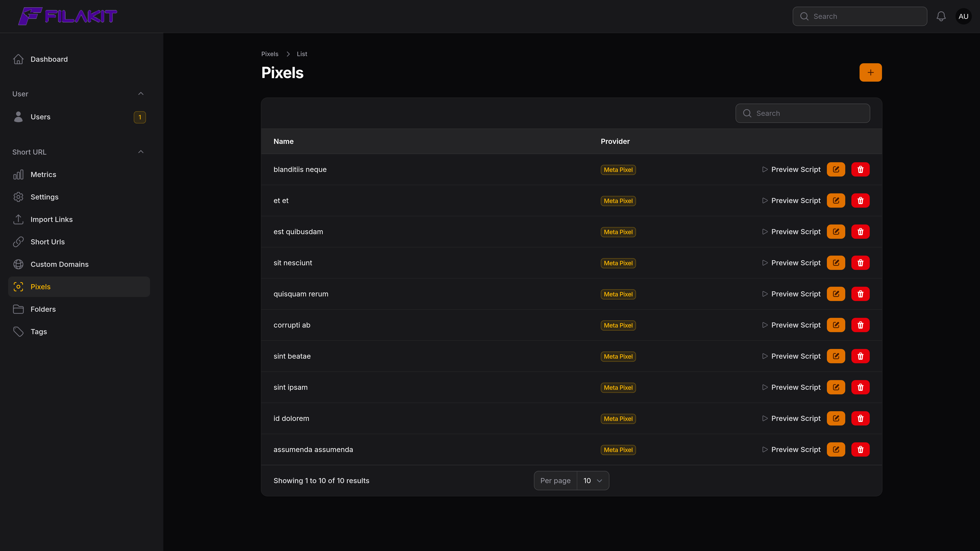Open Users in the sidebar
980x551 pixels.
[x=79, y=117]
